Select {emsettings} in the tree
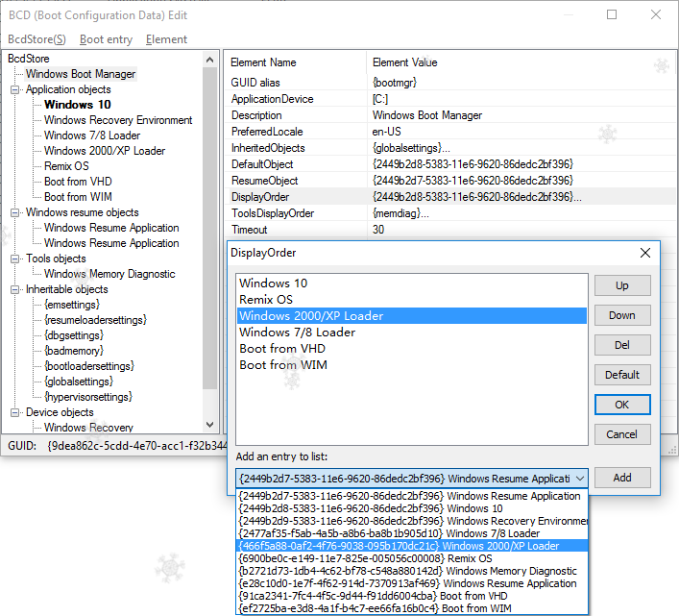679x616 pixels. (x=72, y=305)
